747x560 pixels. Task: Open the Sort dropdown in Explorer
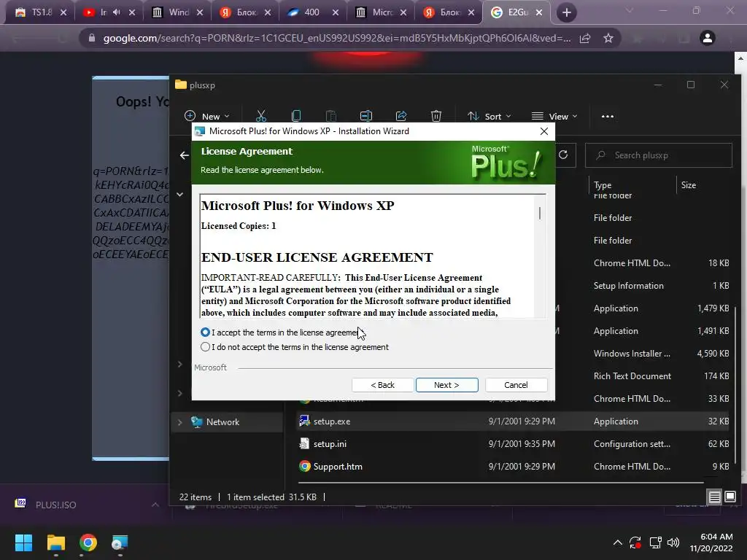(x=489, y=116)
